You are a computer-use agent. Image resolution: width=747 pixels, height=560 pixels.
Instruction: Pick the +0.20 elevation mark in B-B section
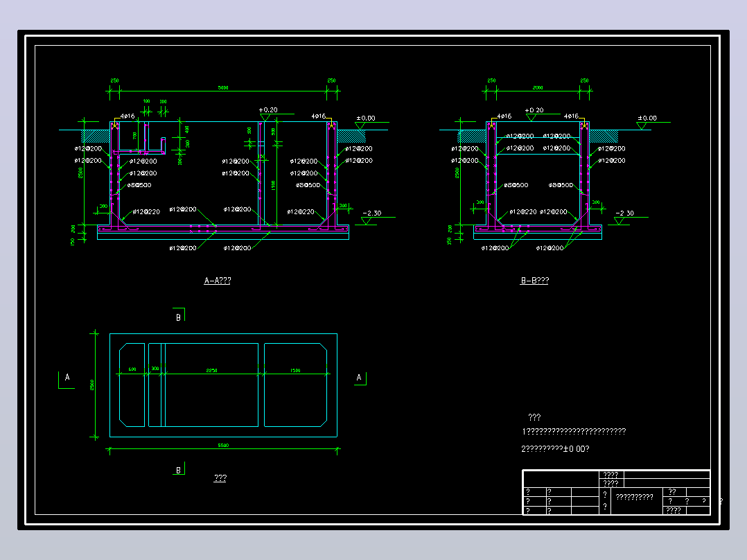pyautogui.click(x=534, y=110)
